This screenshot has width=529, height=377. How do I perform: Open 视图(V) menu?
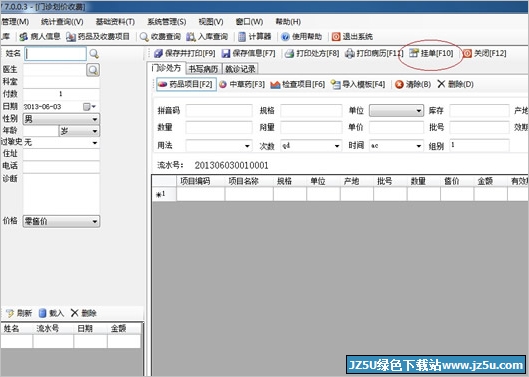211,22
